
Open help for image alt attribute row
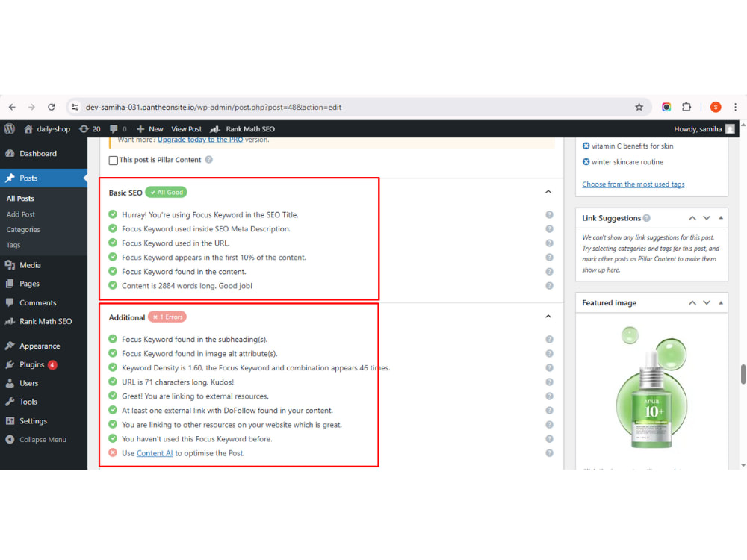pyautogui.click(x=549, y=354)
